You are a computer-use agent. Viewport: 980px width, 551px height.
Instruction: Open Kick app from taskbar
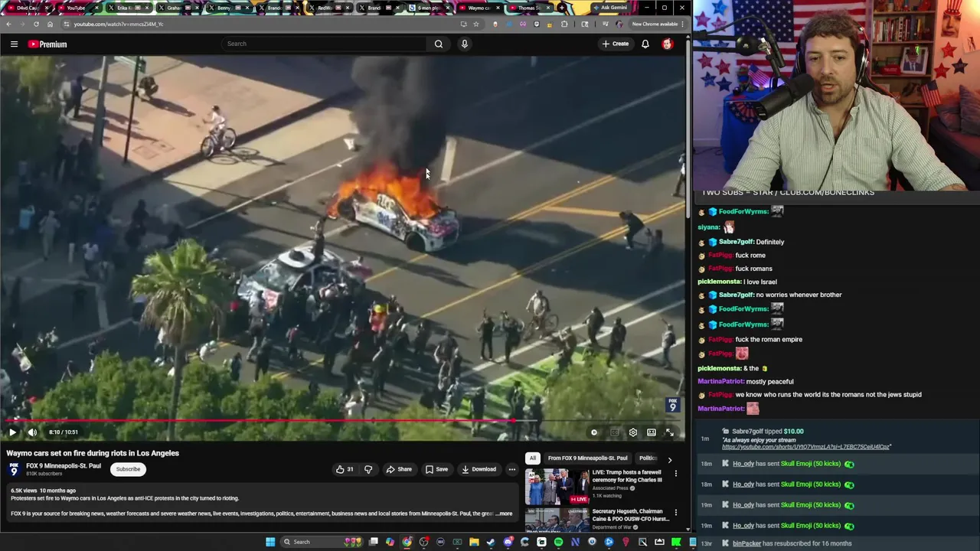675,542
